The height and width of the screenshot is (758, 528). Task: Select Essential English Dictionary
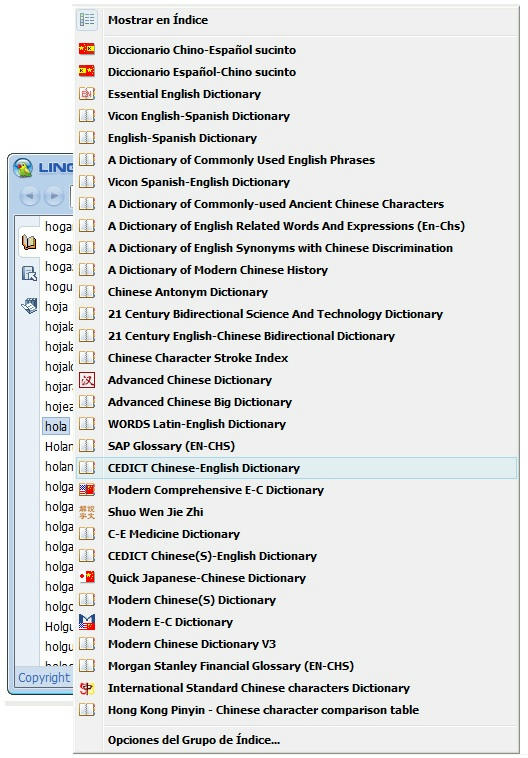pyautogui.click(x=296, y=94)
